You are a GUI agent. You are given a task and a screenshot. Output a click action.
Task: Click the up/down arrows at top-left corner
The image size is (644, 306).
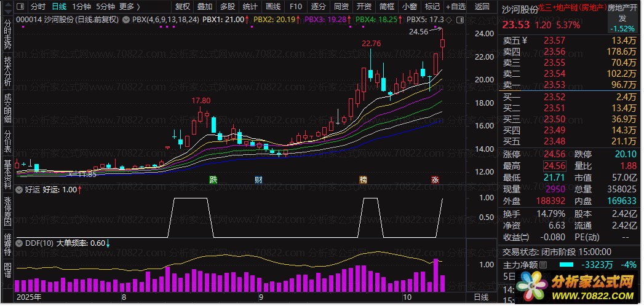point(6,7)
